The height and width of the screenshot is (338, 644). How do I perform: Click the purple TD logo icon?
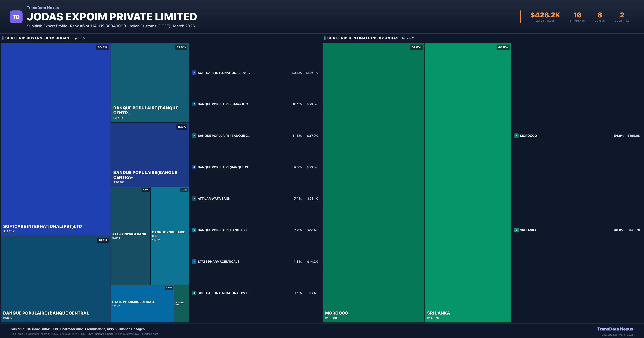pos(16,17)
